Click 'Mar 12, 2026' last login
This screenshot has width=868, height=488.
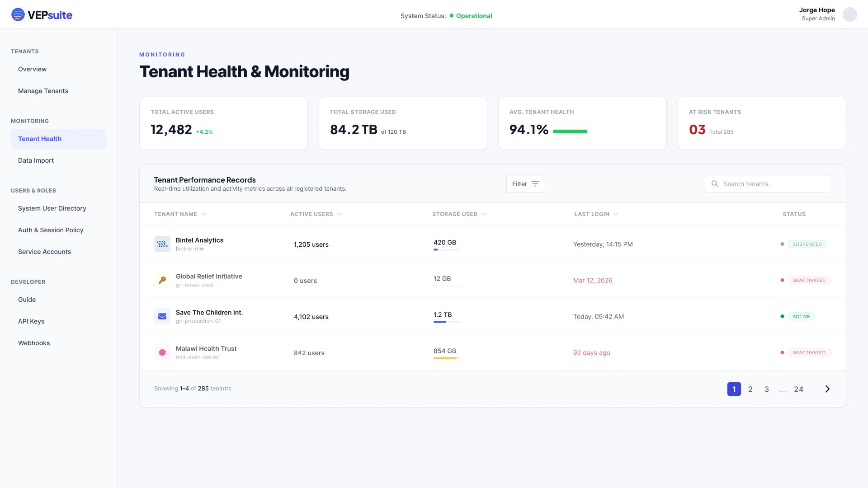(x=593, y=280)
